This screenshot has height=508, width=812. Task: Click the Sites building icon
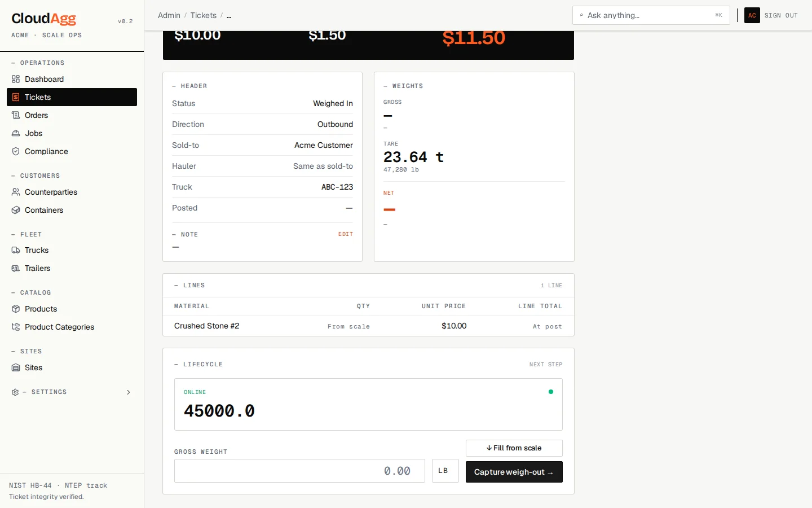tap(16, 367)
